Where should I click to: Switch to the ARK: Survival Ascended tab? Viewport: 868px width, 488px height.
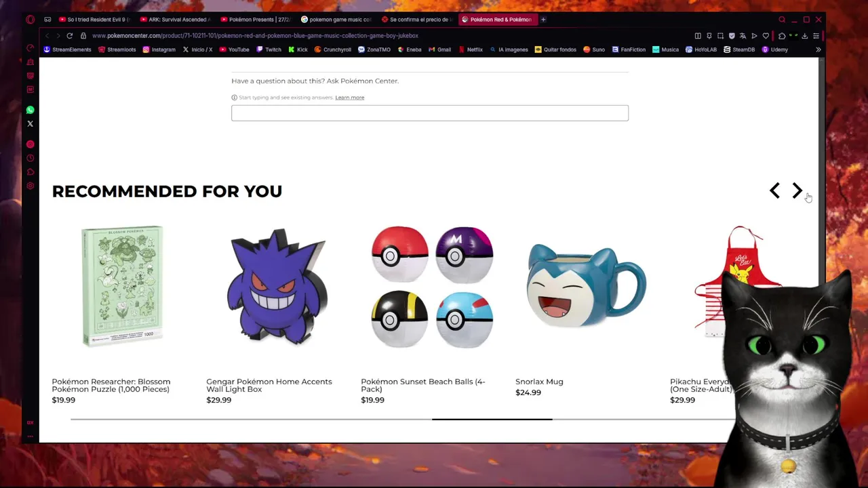click(x=174, y=20)
